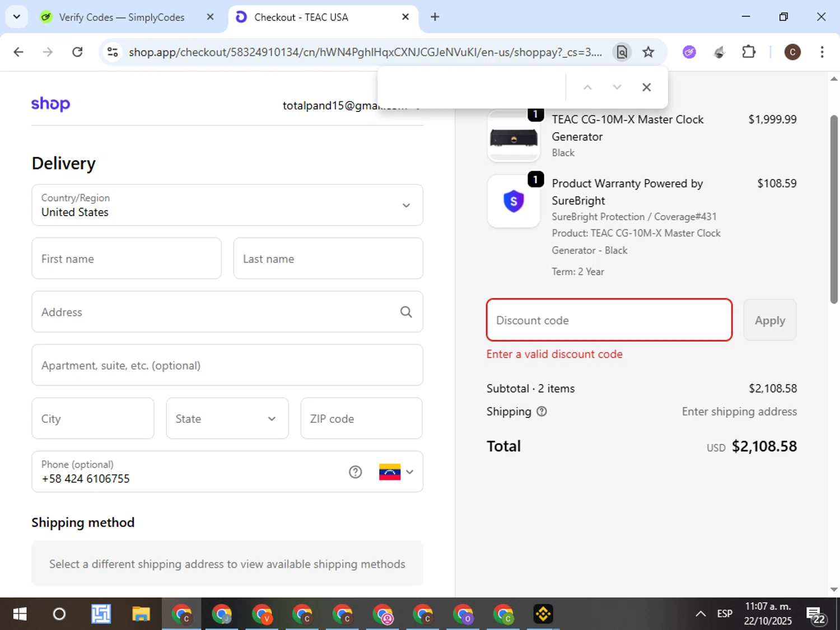Viewport: 840px width, 630px height.
Task: Open the State dropdown
Action: click(227, 418)
